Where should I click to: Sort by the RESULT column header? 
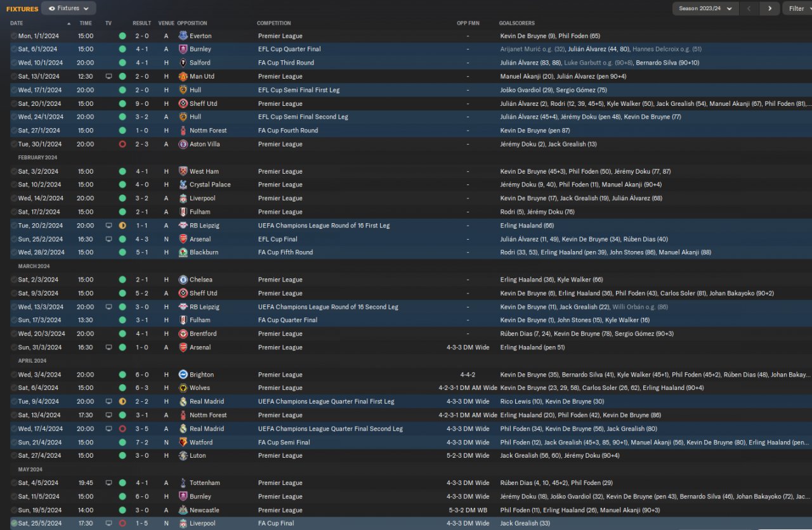(141, 23)
